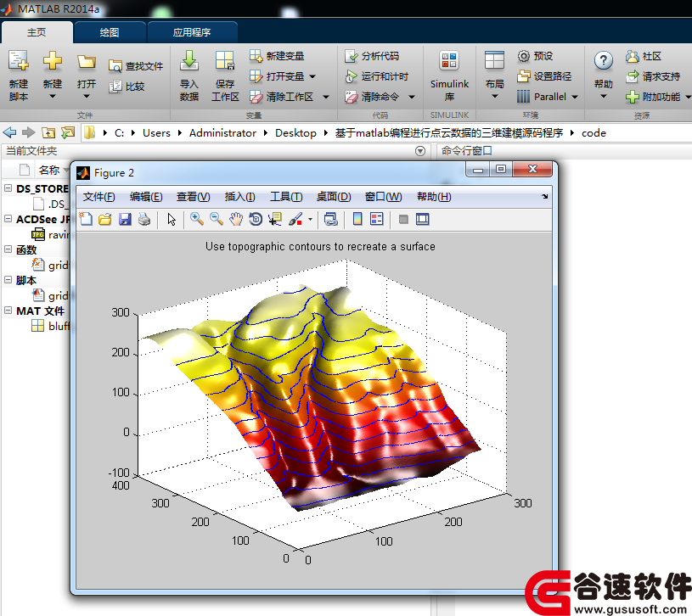
Task: Click Analyze Code (分析代码)
Action: pyautogui.click(x=372, y=56)
